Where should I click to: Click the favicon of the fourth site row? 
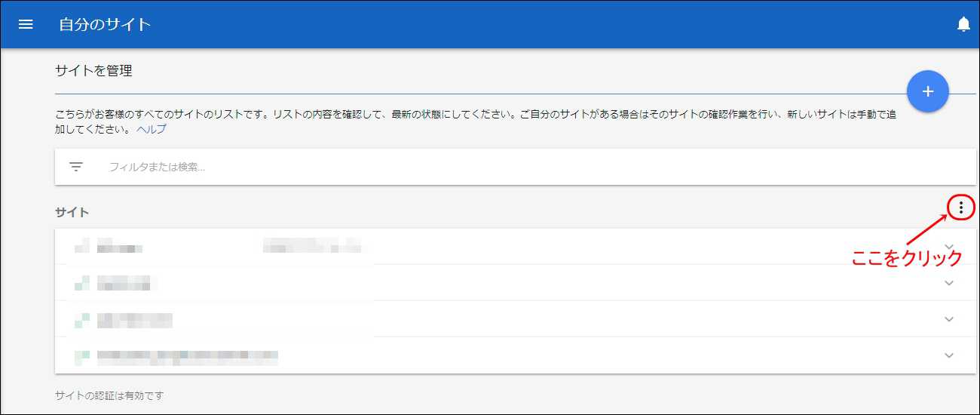pos(82,355)
